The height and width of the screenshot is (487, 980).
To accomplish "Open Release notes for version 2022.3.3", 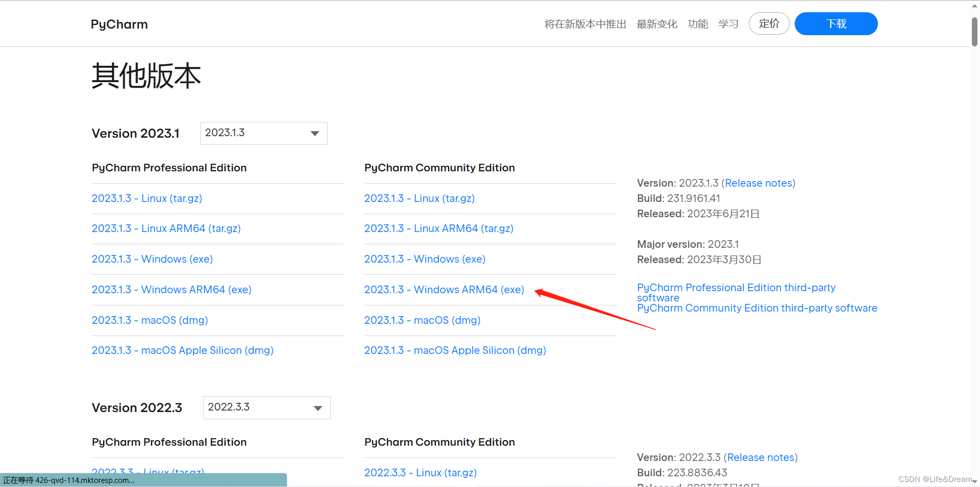I will (x=760, y=457).
